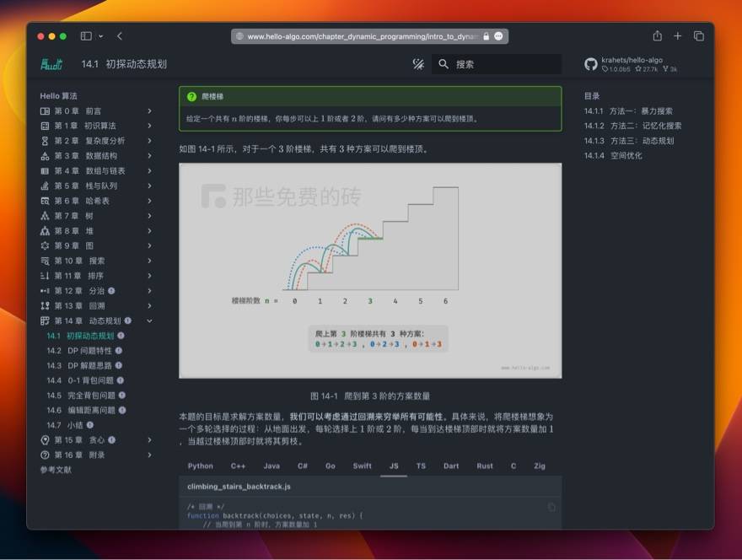Image resolution: width=742 pixels, height=560 pixels.
Task: Click the Safari share icon
Action: (x=658, y=36)
